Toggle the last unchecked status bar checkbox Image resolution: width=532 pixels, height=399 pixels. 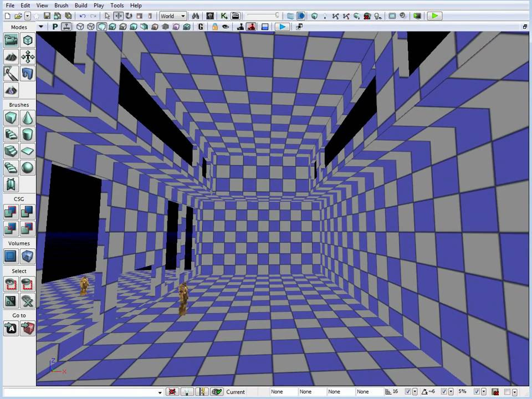508,392
